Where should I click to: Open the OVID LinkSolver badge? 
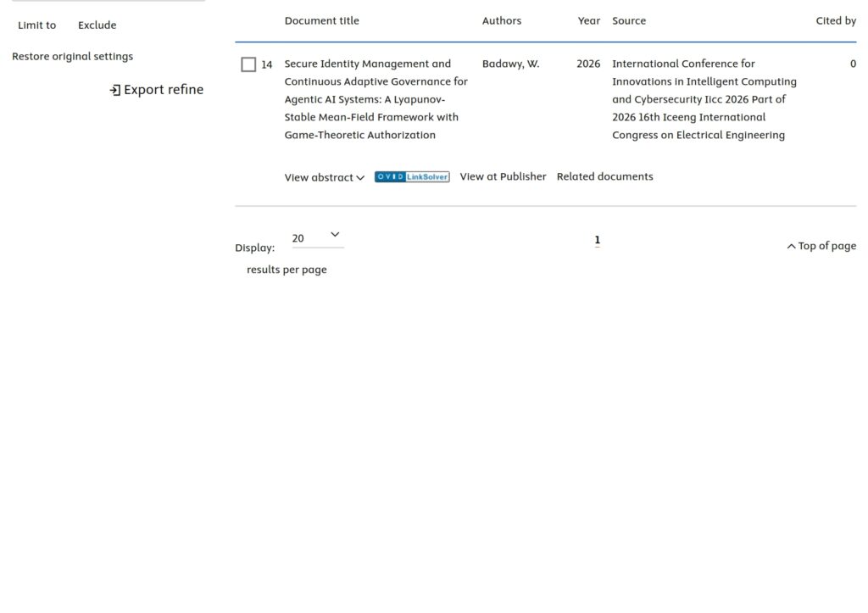tap(412, 176)
